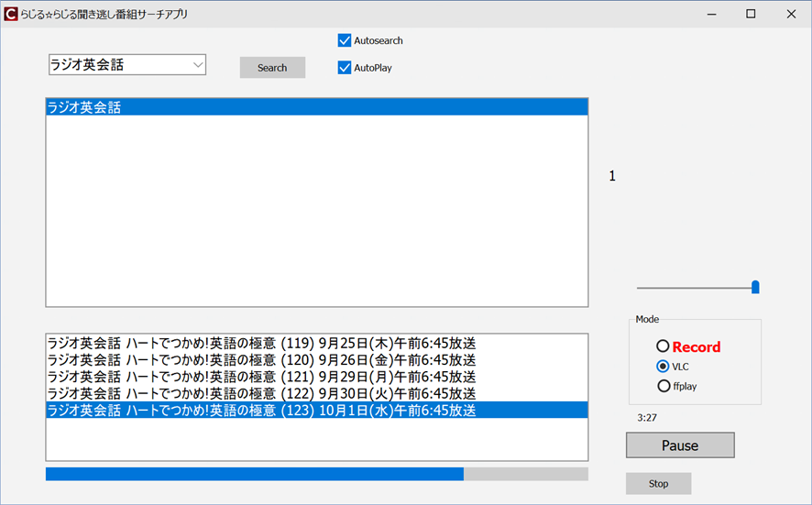Viewport: 812px width, 505px height.
Task: Click the app icon in title bar
Action: point(11,14)
